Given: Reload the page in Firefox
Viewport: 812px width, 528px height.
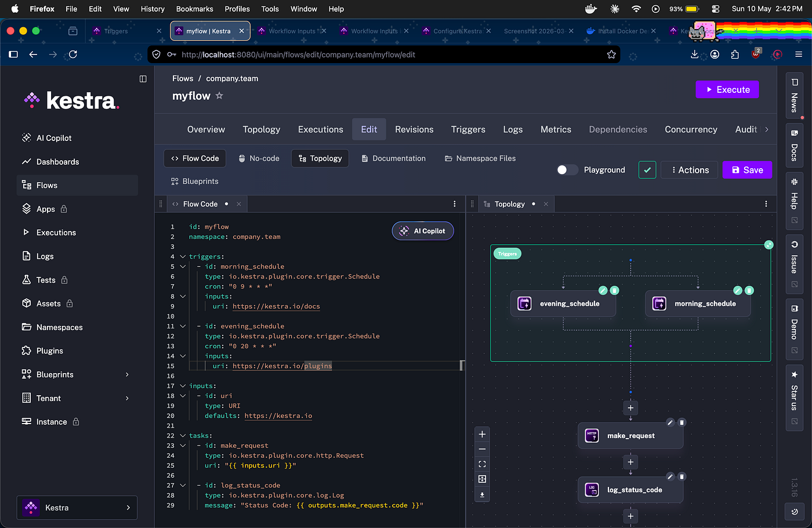Looking at the screenshot, I should pos(73,55).
